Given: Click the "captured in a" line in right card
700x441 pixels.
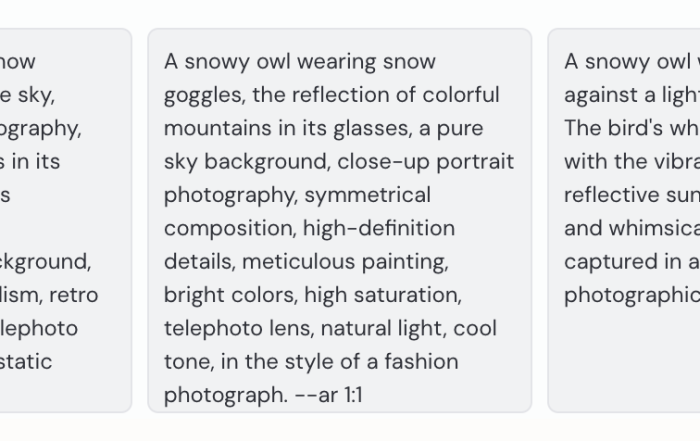Looking at the screenshot, I should coord(632,262).
